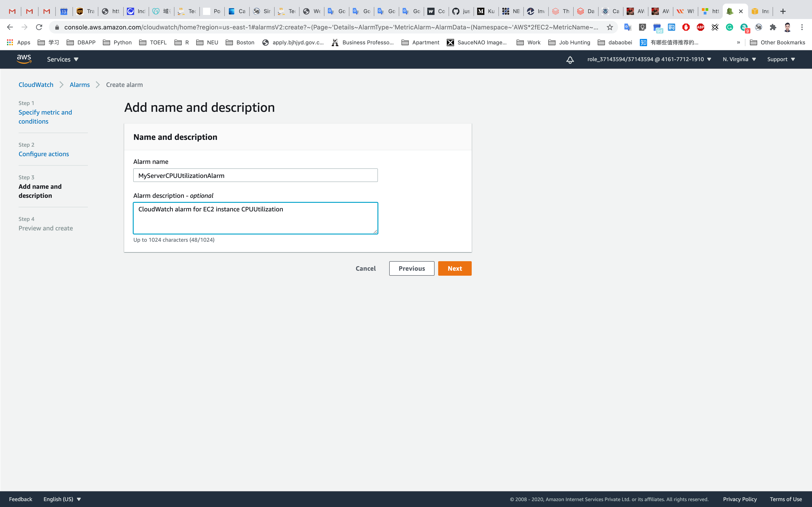Open the notifications bell icon

[x=570, y=60]
